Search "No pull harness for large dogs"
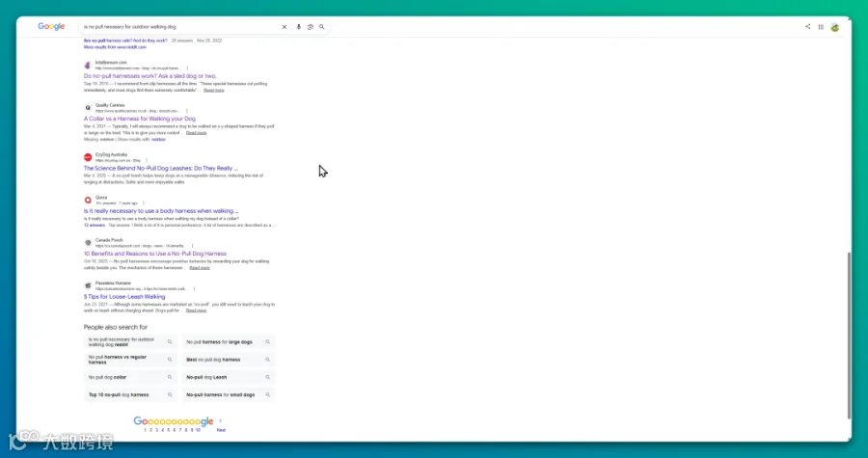This screenshot has height=458, width=868. click(x=229, y=342)
